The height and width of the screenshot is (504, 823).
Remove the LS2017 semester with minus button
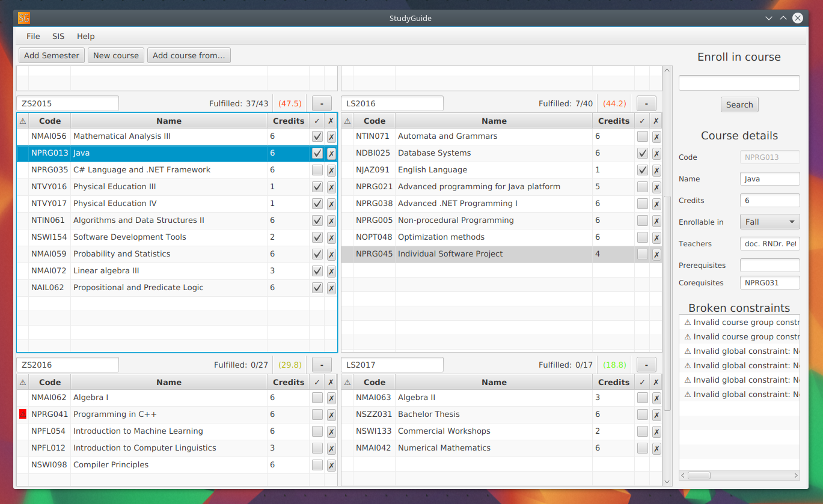click(646, 365)
